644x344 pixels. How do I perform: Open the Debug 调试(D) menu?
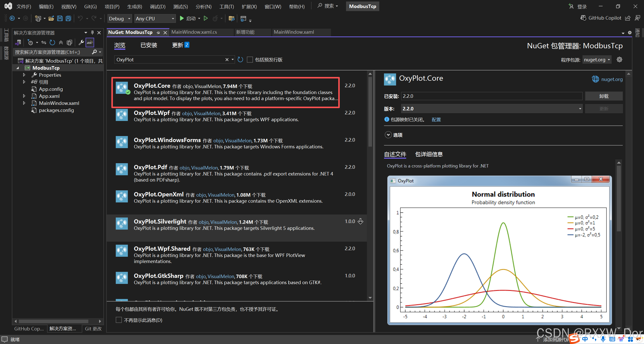pos(158,7)
